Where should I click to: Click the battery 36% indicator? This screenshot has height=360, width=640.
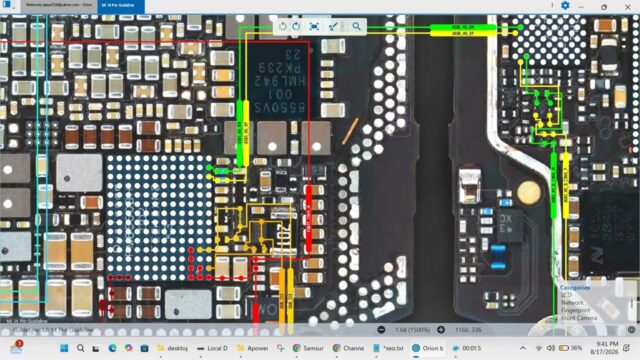(x=571, y=348)
